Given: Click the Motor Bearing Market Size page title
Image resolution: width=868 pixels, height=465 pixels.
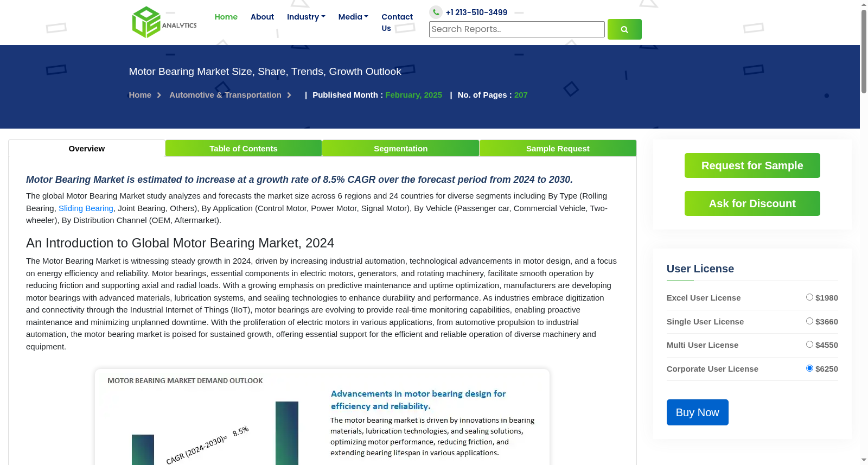Looking at the screenshot, I should 265,72.
